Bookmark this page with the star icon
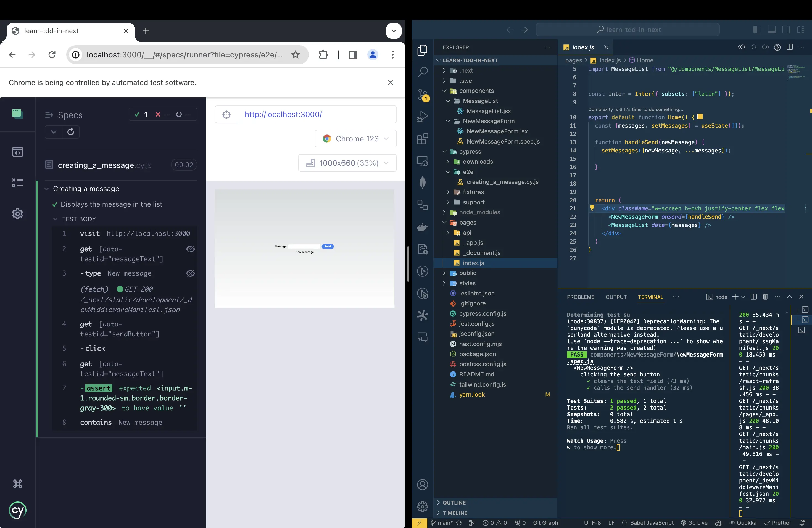 (296, 55)
